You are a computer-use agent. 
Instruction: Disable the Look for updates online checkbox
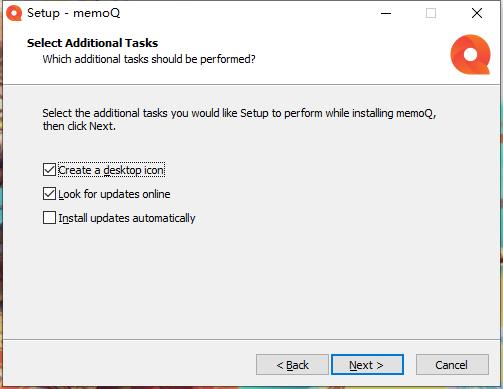click(x=49, y=194)
